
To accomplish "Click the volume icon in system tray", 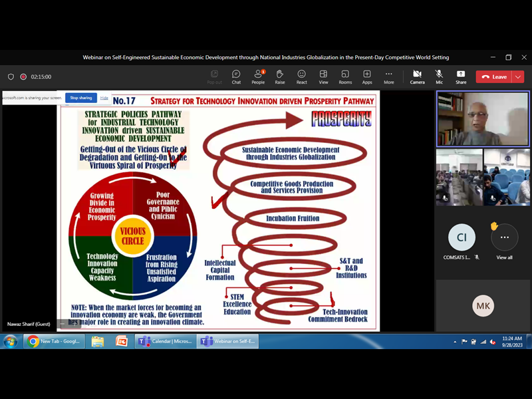I will (493, 342).
